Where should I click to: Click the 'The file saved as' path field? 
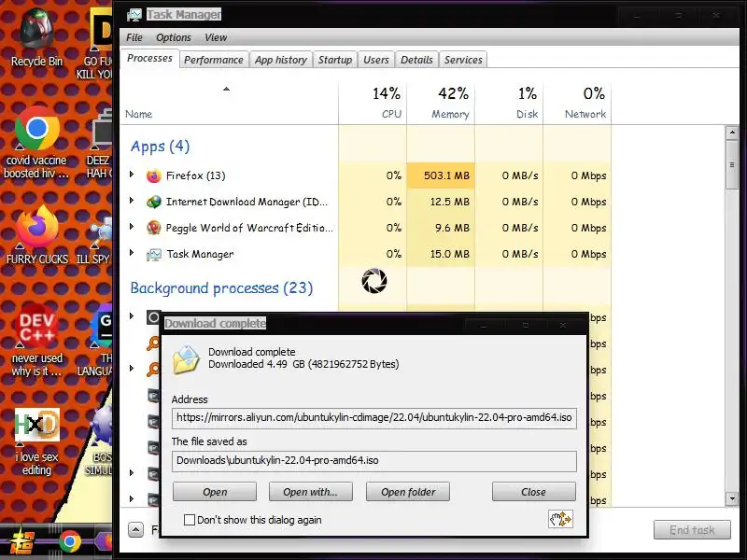coord(374,461)
